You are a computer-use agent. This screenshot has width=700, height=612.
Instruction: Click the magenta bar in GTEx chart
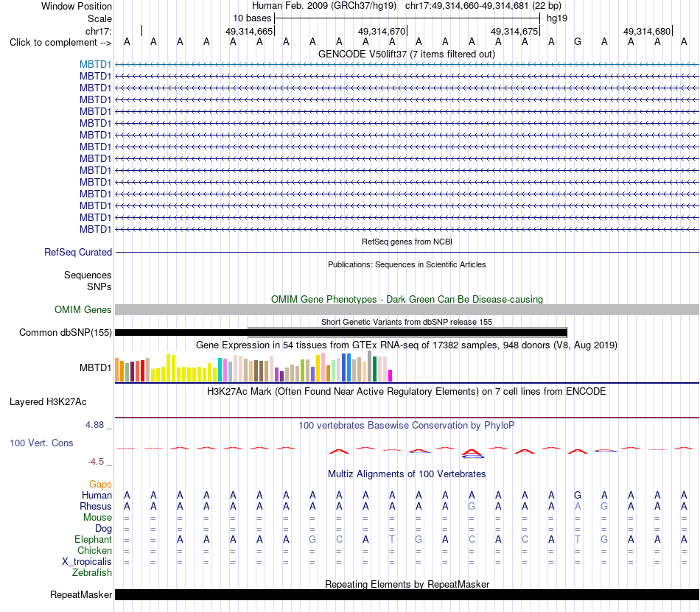tap(391, 376)
